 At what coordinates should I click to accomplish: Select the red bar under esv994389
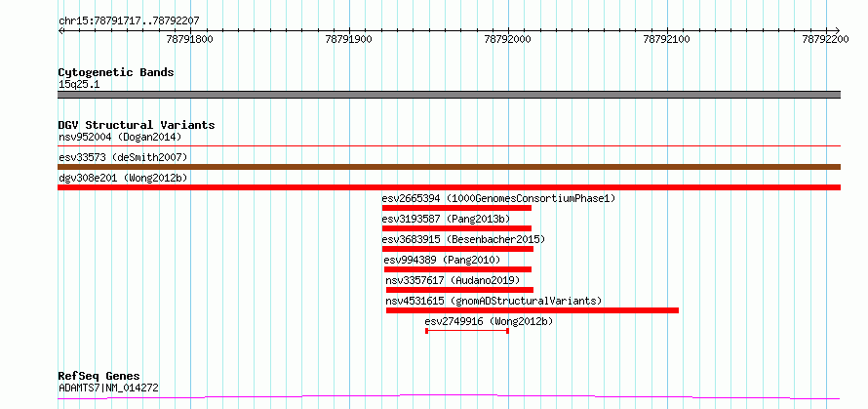coord(457,269)
